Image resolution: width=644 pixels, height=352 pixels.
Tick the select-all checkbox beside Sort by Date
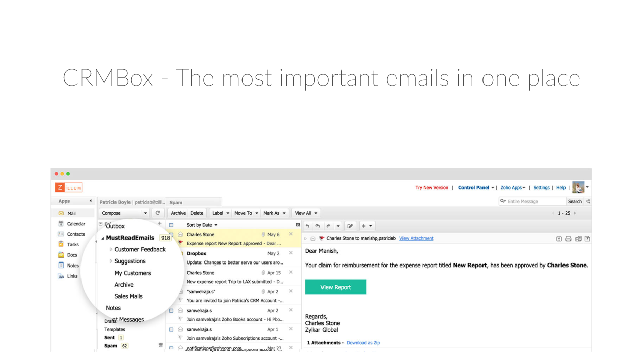(171, 225)
